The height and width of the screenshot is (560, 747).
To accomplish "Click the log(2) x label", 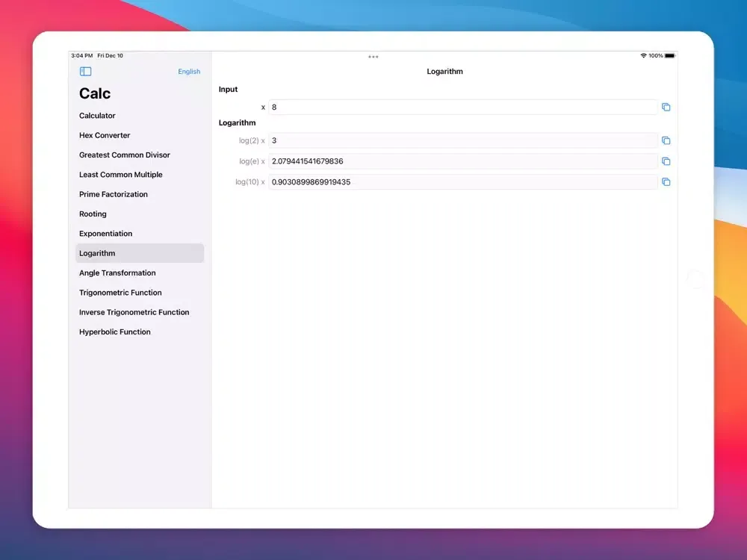I will (252, 140).
